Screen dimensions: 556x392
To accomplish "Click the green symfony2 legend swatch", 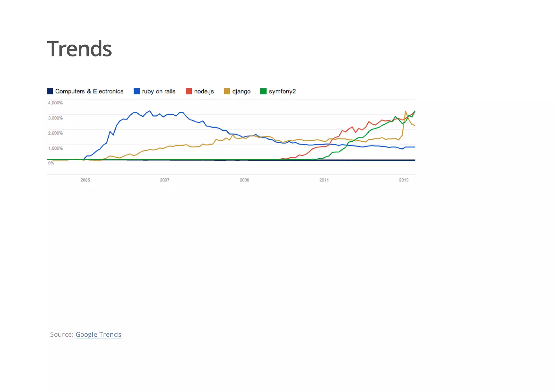I will [x=263, y=91].
